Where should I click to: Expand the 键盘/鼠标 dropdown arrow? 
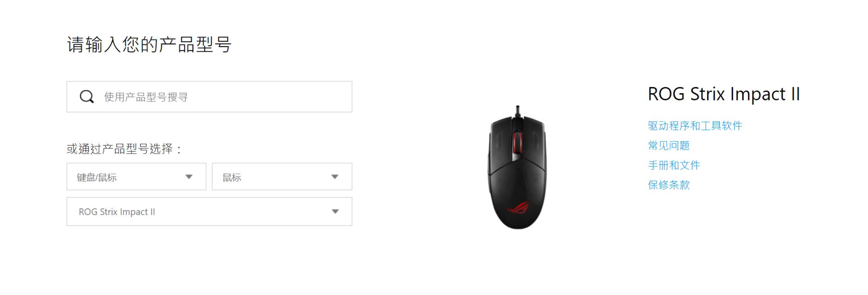(189, 177)
